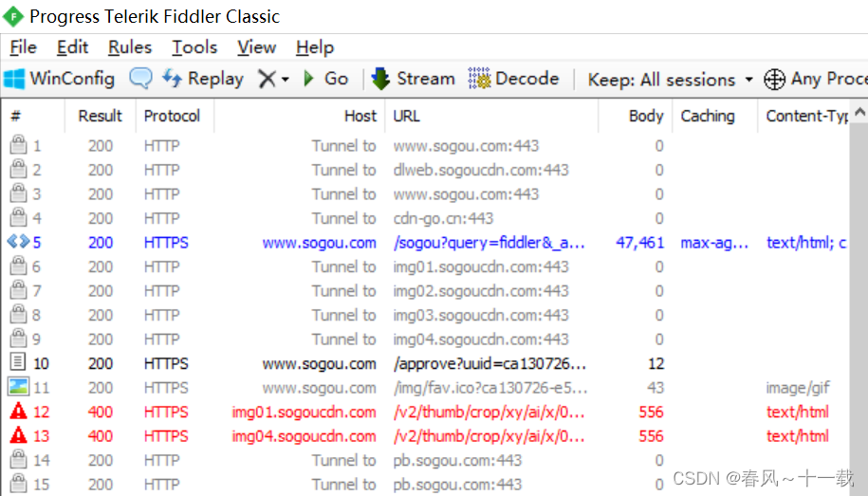Open the Help menu
The width and height of the screenshot is (868, 496).
[x=314, y=47]
